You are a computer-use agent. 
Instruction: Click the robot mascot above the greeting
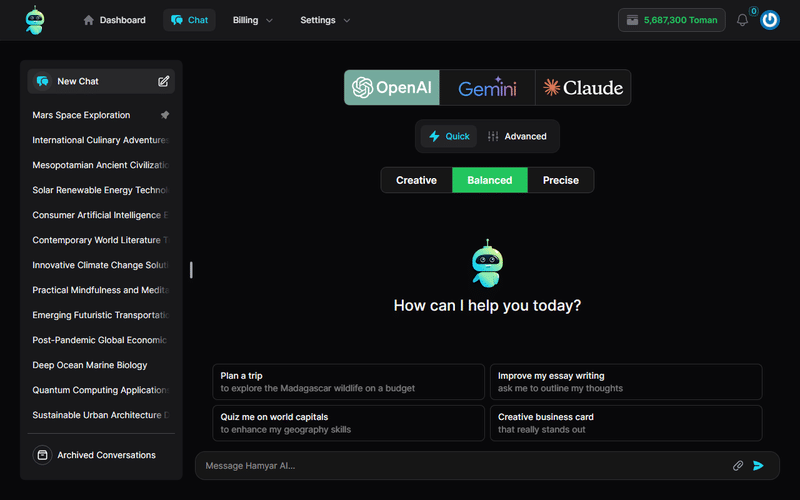coord(487,264)
